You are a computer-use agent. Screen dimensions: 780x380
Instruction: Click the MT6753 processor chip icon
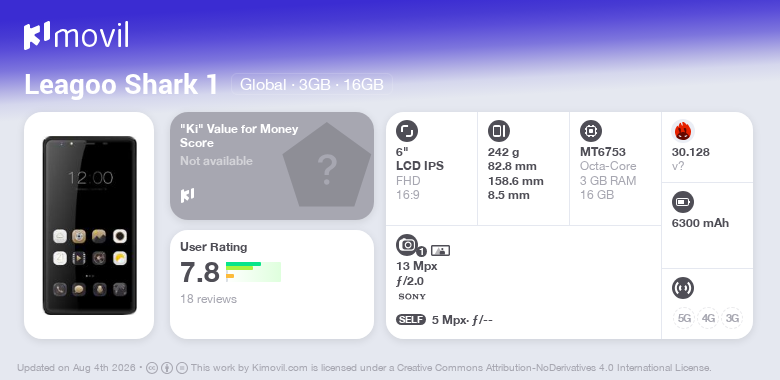(x=590, y=131)
